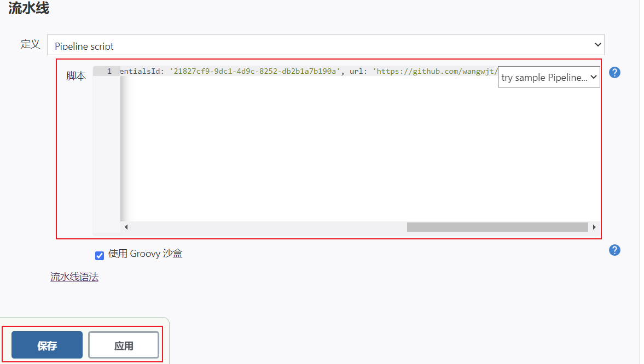Click the credentialsId value '21827cf9-9dc1-4d9c-8252-db2b1a7b190a'
This screenshot has height=364, width=644.
(254, 71)
